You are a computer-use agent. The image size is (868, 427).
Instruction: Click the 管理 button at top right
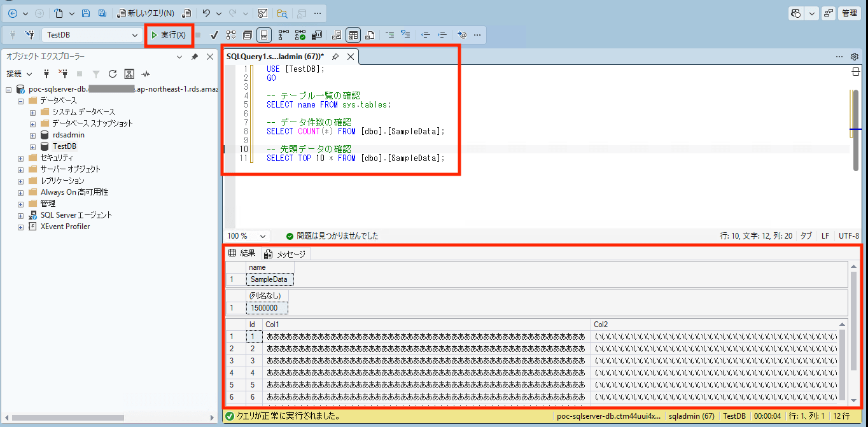pos(850,13)
